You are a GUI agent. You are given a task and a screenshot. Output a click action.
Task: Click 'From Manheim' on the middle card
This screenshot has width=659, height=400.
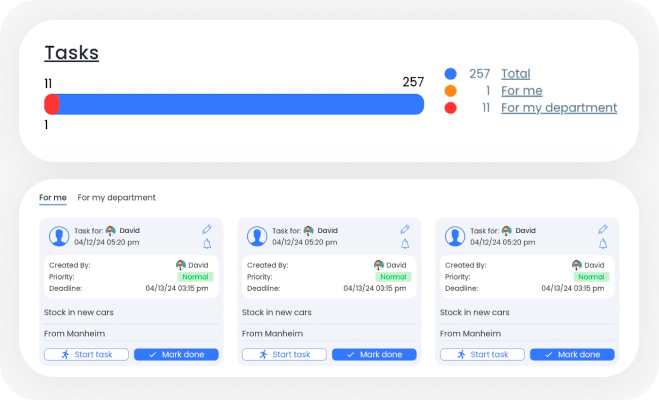(x=272, y=334)
